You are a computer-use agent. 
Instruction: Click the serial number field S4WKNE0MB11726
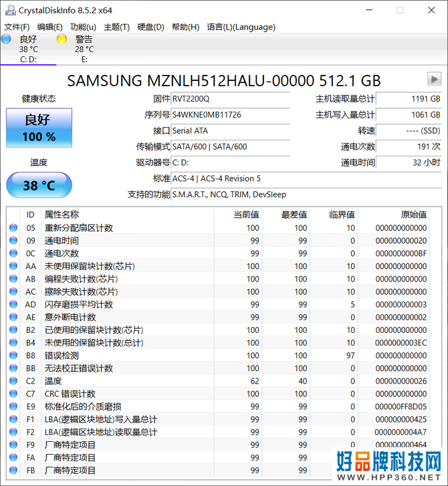(x=231, y=115)
